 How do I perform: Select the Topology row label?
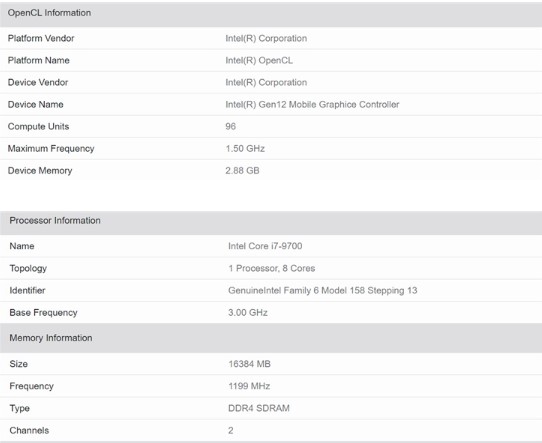(x=28, y=268)
